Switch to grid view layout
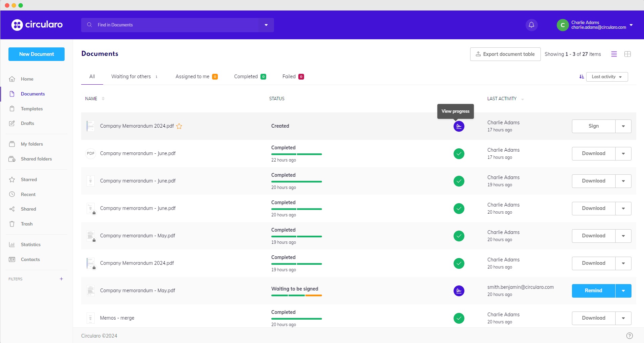This screenshot has width=644, height=343. (x=627, y=54)
